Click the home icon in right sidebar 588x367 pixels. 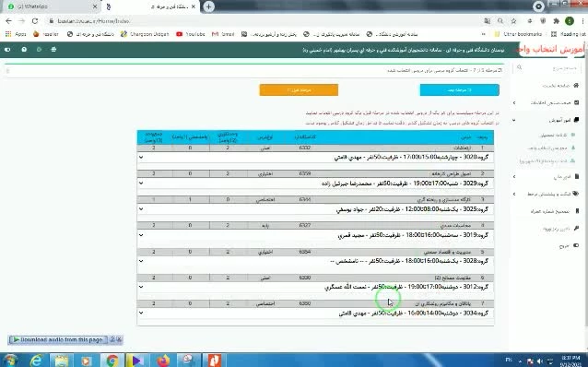pyautogui.click(x=576, y=86)
